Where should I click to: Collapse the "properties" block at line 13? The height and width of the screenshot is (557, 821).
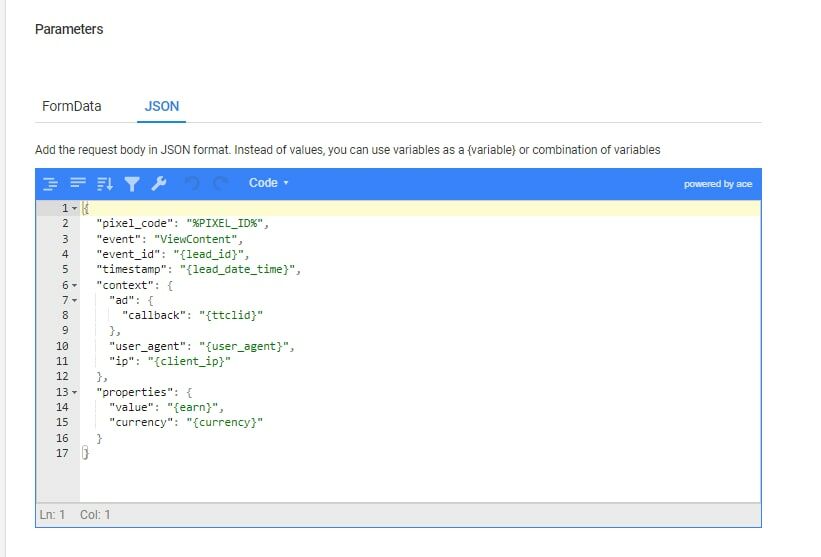pyautogui.click(x=74, y=392)
